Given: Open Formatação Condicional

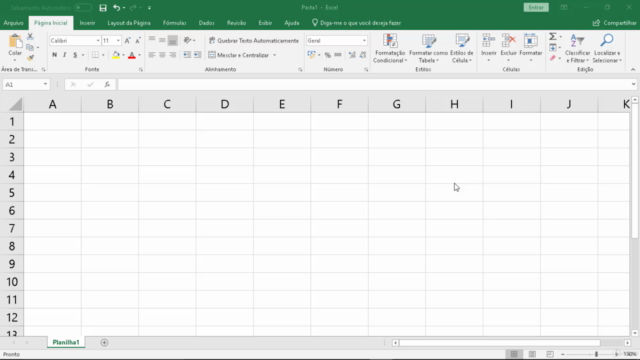Looking at the screenshot, I should [390, 48].
